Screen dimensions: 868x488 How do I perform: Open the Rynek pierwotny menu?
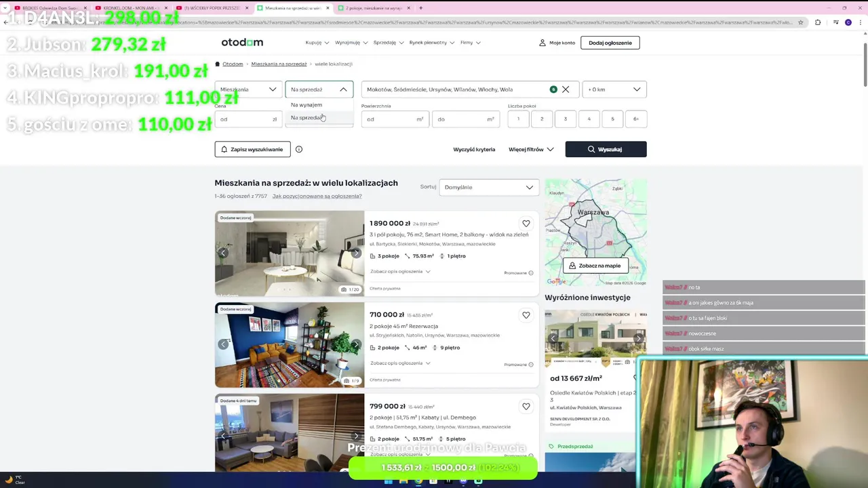432,43
